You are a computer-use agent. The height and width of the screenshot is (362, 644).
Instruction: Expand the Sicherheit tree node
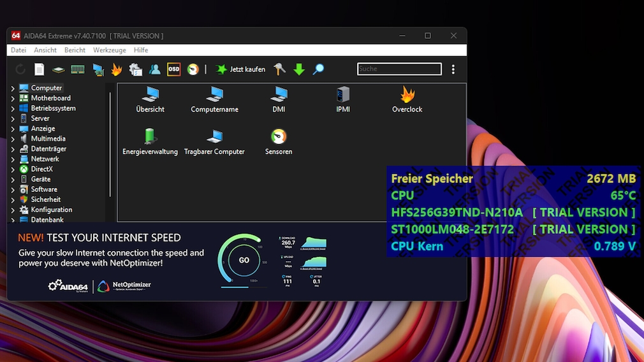click(13, 200)
